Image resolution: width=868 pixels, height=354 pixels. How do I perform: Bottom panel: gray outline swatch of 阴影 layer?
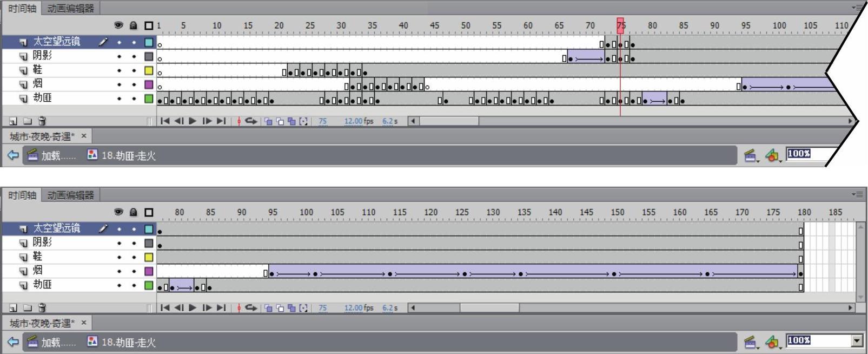(149, 243)
